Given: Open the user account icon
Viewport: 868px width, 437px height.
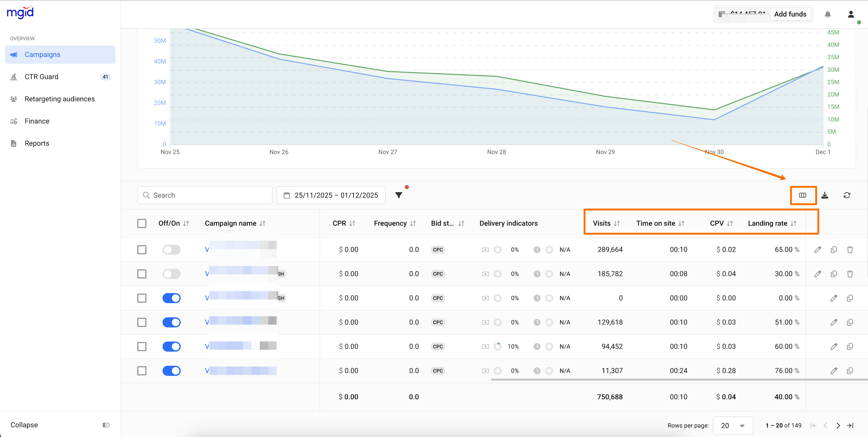Looking at the screenshot, I should (851, 14).
